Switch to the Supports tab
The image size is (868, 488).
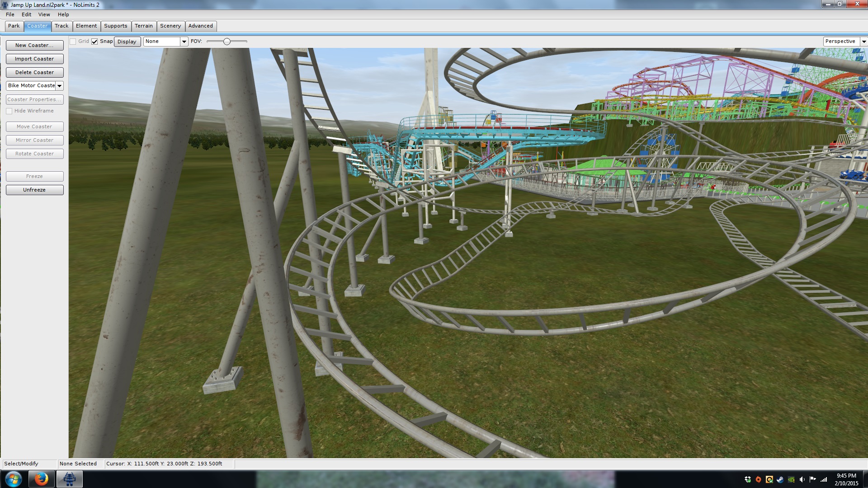(x=115, y=26)
